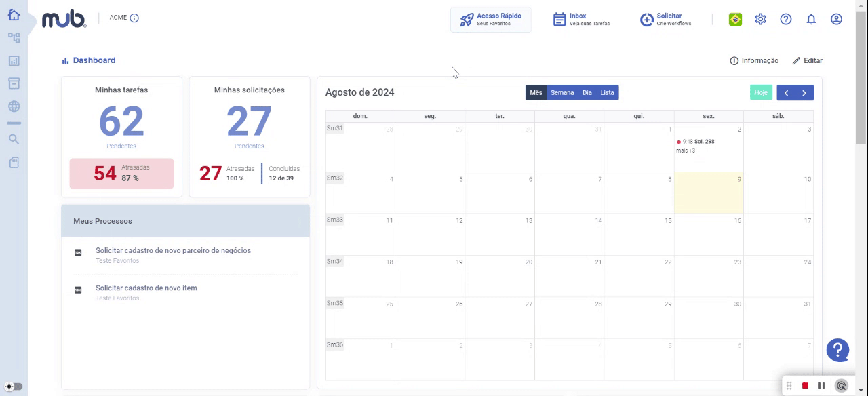Go to next month arrow

[804, 93]
